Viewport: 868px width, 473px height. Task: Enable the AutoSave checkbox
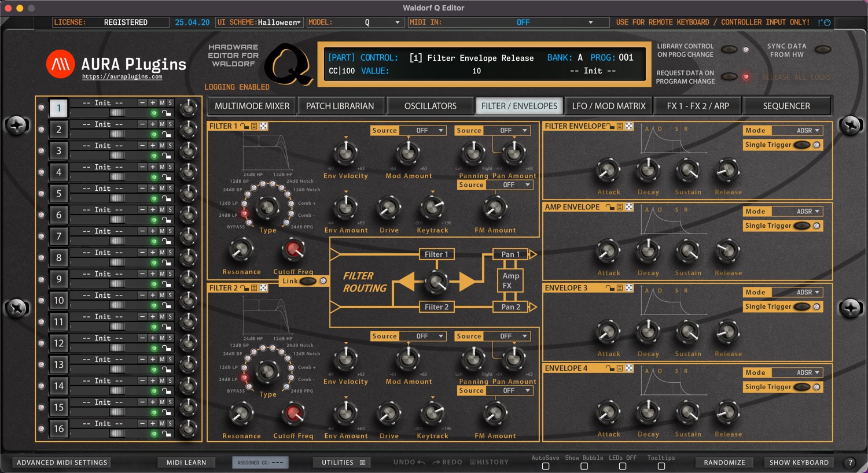point(546,466)
